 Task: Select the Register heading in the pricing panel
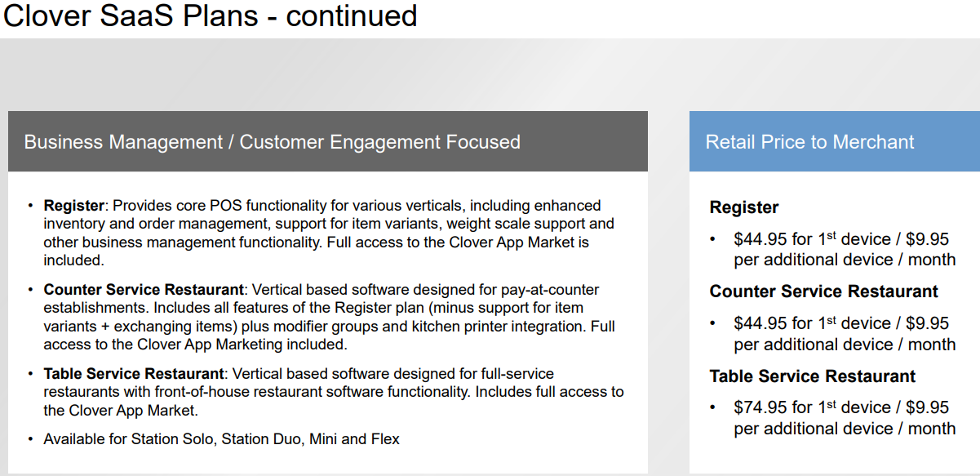(743, 207)
